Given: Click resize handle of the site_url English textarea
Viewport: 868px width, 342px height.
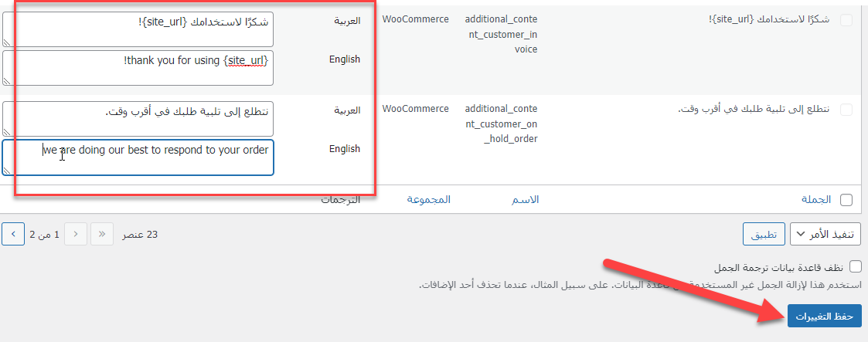Looking at the screenshot, I should pyautogui.click(x=7, y=81).
